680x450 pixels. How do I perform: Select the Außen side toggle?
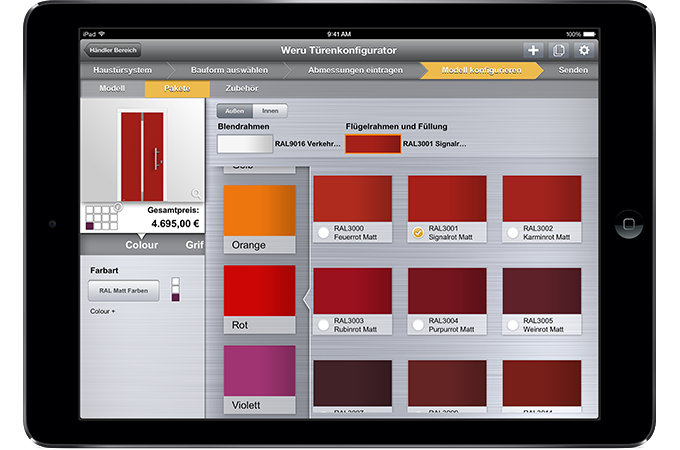pos(235,111)
